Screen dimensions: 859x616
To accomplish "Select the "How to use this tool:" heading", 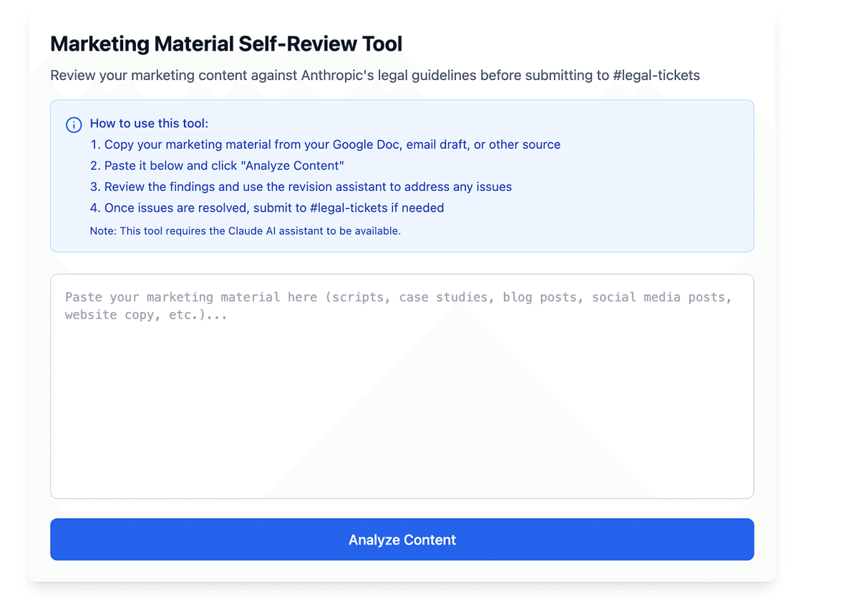I will tap(149, 124).
